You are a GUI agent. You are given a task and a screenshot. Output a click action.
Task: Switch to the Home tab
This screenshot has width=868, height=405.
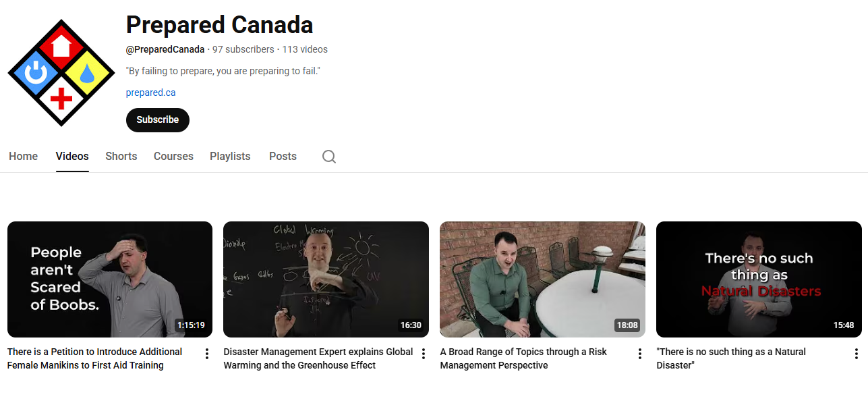(24, 157)
